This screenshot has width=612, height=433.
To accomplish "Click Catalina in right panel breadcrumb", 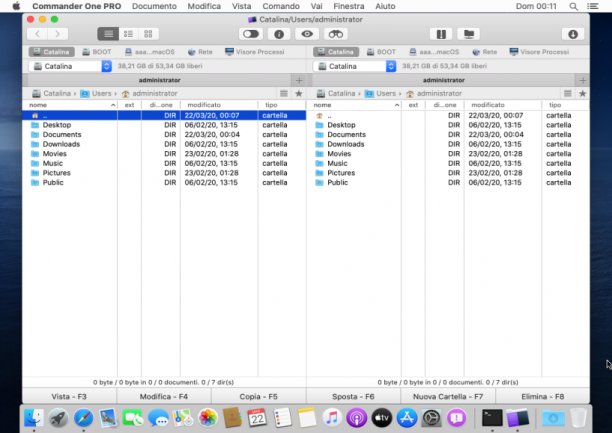I will point(336,93).
